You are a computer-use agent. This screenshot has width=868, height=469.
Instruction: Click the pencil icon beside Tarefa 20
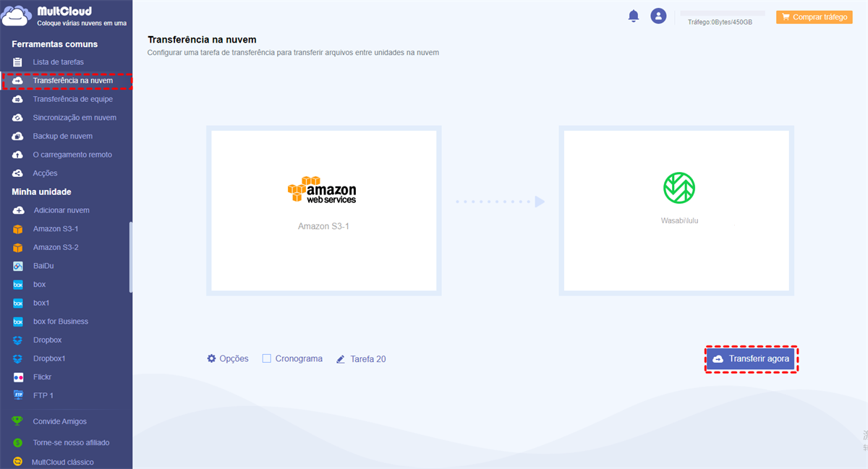click(341, 358)
